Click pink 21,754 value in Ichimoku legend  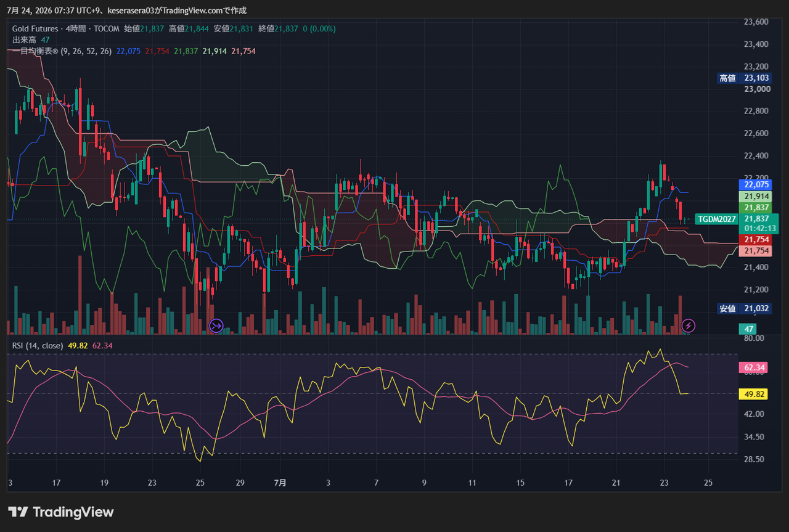click(x=243, y=51)
